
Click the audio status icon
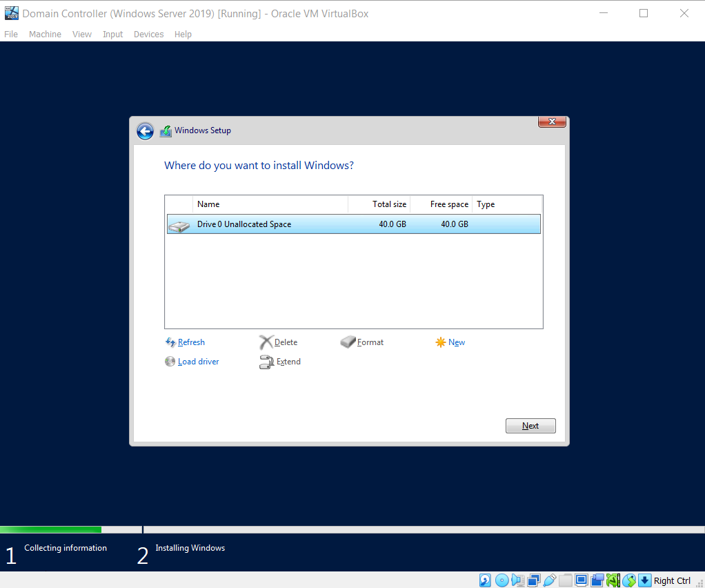point(517,580)
